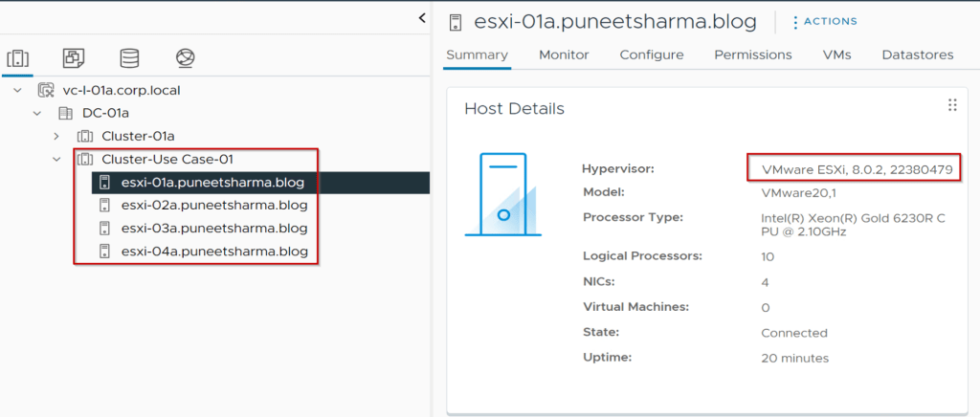Viewport: 980px width, 417px height.
Task: Open the Networking inventory view icon
Action: click(186, 58)
